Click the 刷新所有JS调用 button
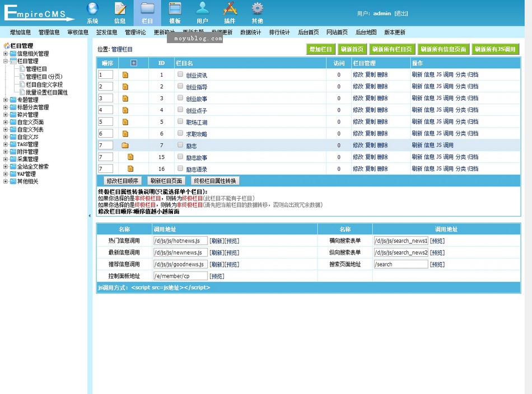The width and height of the screenshot is (532, 394). pyautogui.click(x=495, y=49)
